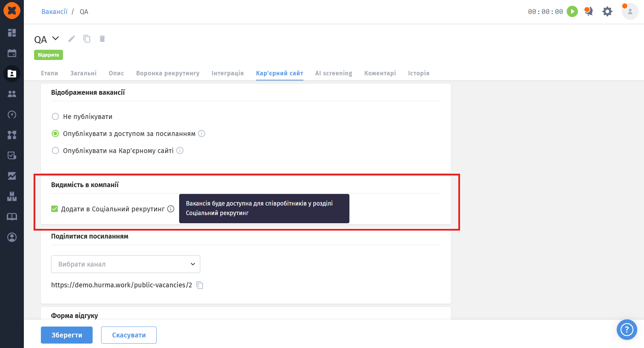Open the notifications chat icon
The image size is (644, 348).
click(588, 12)
